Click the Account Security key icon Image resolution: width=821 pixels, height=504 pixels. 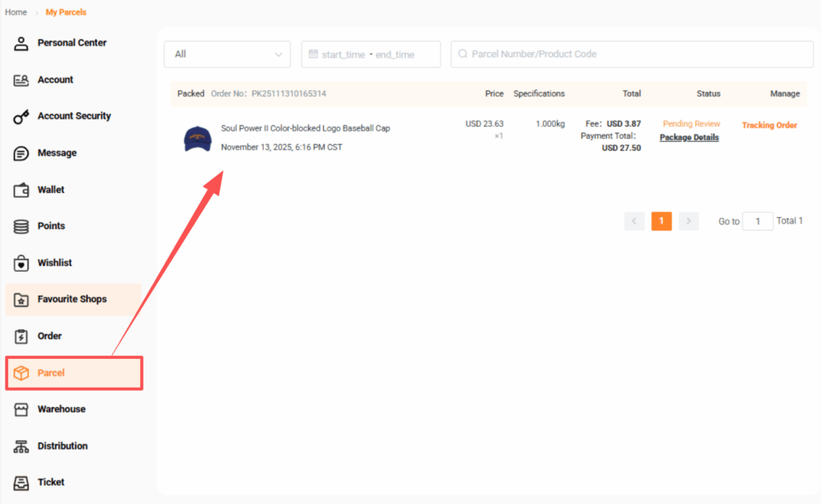point(22,117)
